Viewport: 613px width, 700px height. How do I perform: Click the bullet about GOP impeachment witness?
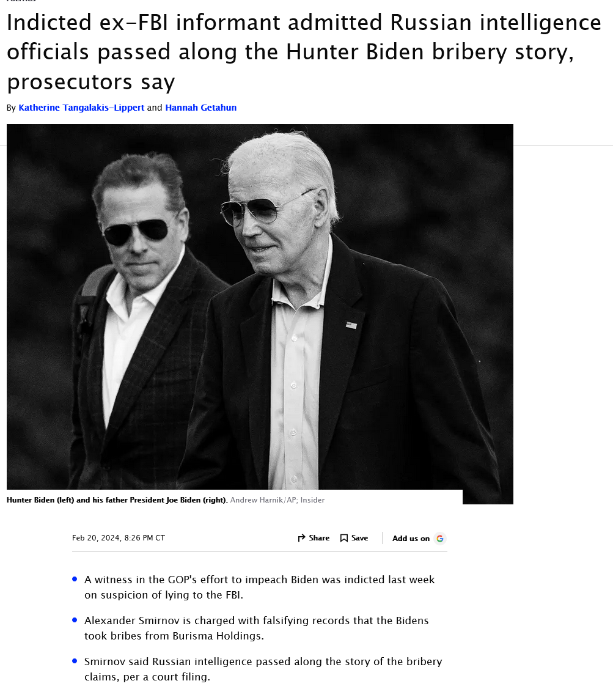pyautogui.click(x=260, y=587)
